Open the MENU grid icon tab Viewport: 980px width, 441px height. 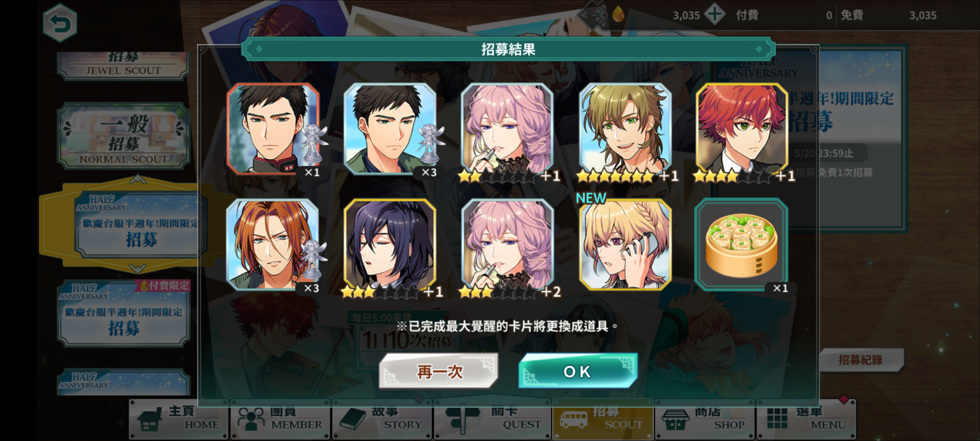806,419
